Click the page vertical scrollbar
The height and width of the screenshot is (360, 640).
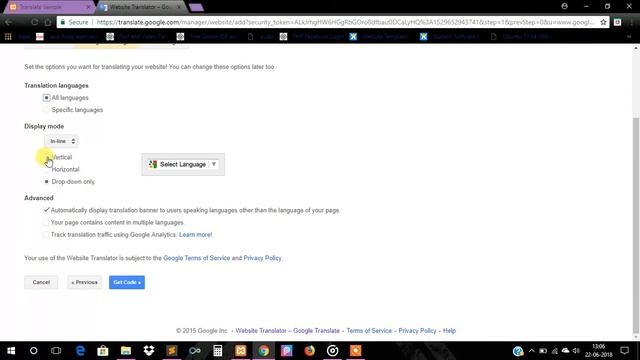636,224
